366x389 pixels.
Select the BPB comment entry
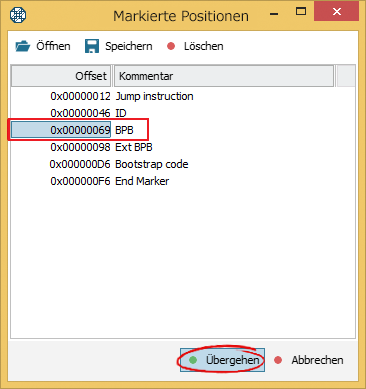[x=124, y=130]
